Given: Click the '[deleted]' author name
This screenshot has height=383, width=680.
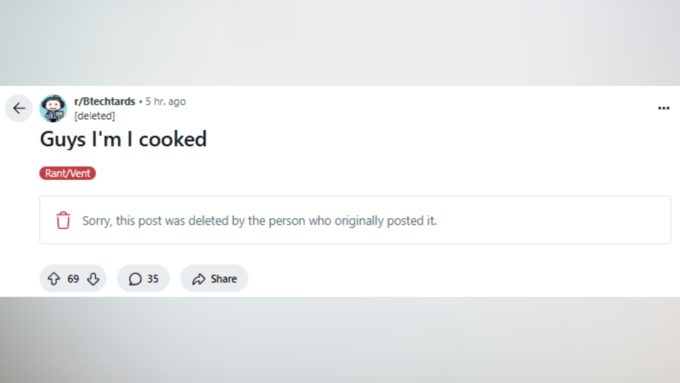Looking at the screenshot, I should [95, 116].
